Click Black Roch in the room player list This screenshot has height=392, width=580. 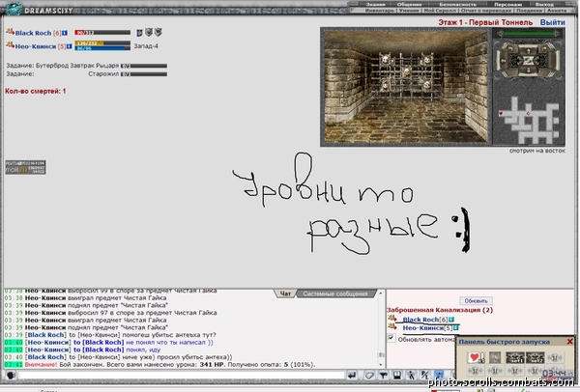420,320
